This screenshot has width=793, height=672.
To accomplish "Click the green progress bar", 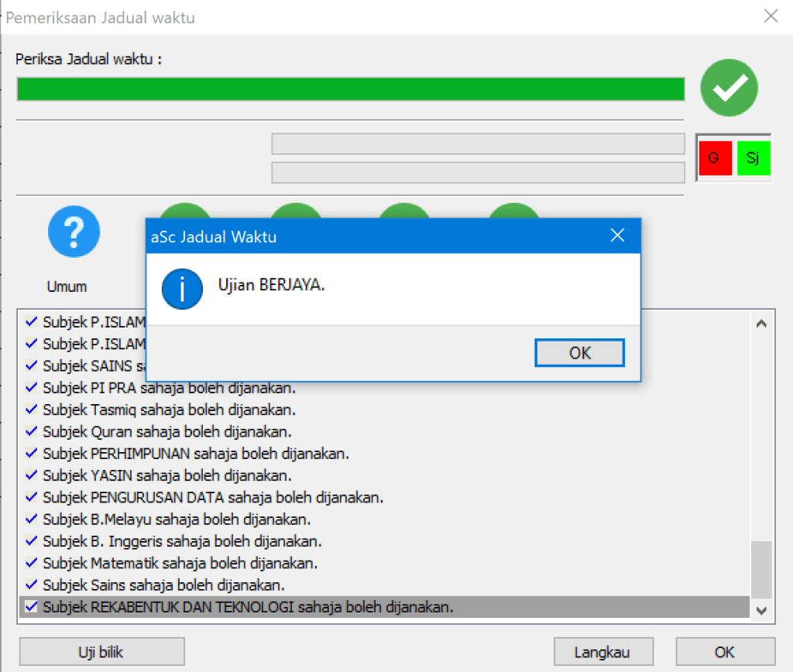I will tap(350, 88).
